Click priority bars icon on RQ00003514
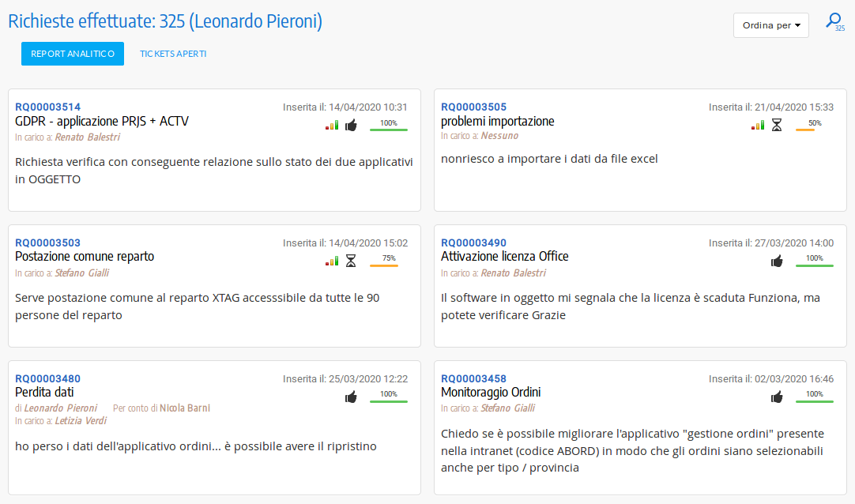 tap(332, 125)
